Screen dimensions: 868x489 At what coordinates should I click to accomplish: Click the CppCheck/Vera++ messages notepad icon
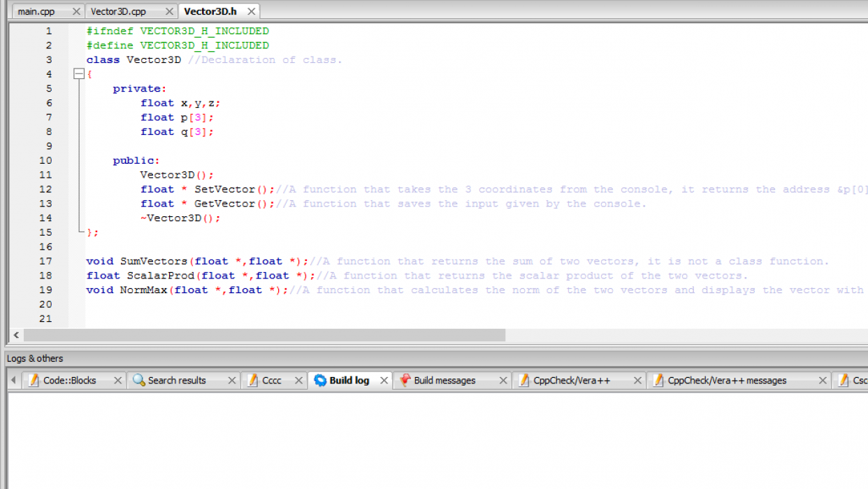coord(658,381)
